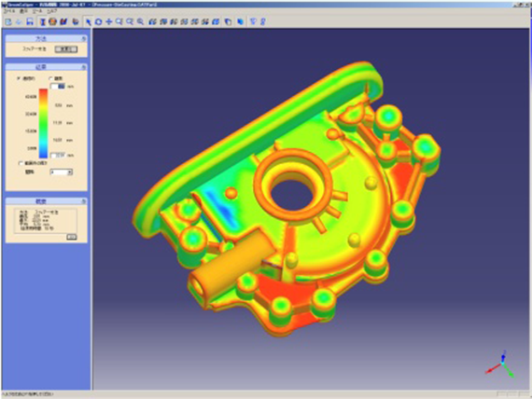Select the blue arrow pointer tool
The width and height of the screenshot is (532, 399).
(89, 21)
